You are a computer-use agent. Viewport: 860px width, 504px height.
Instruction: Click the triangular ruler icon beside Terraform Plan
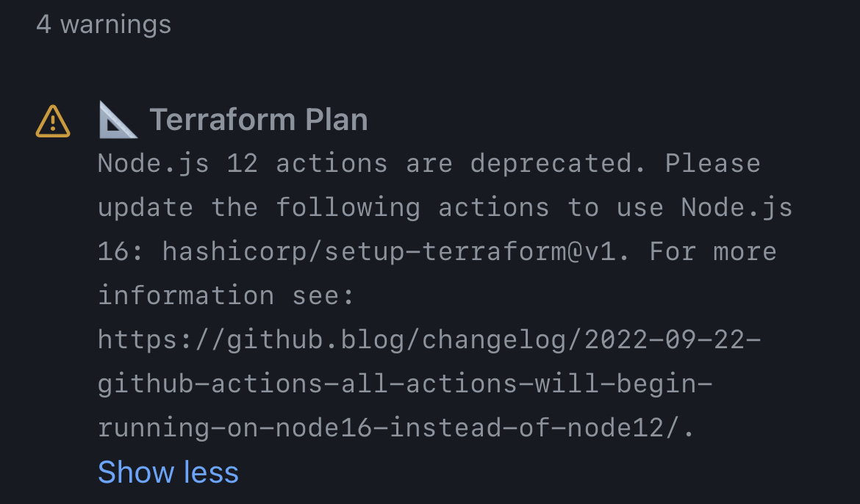118,120
